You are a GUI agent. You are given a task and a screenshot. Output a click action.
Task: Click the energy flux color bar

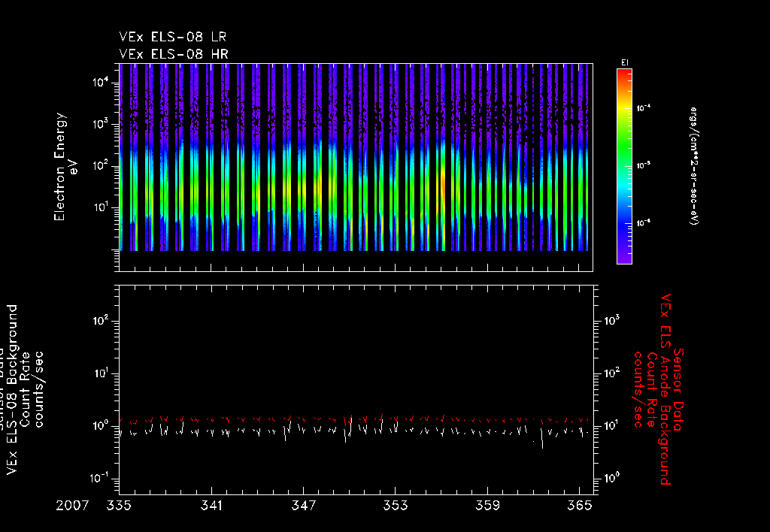point(624,166)
